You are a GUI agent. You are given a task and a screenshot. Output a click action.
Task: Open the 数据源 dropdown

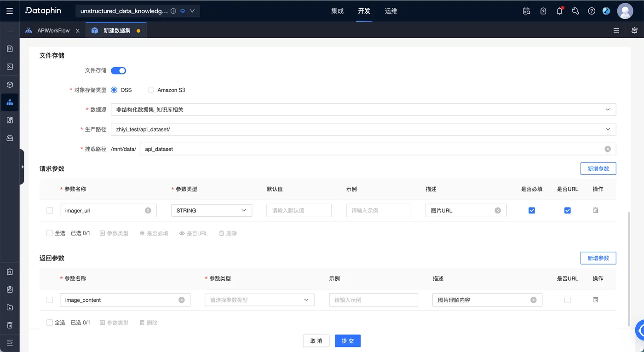[363, 110]
